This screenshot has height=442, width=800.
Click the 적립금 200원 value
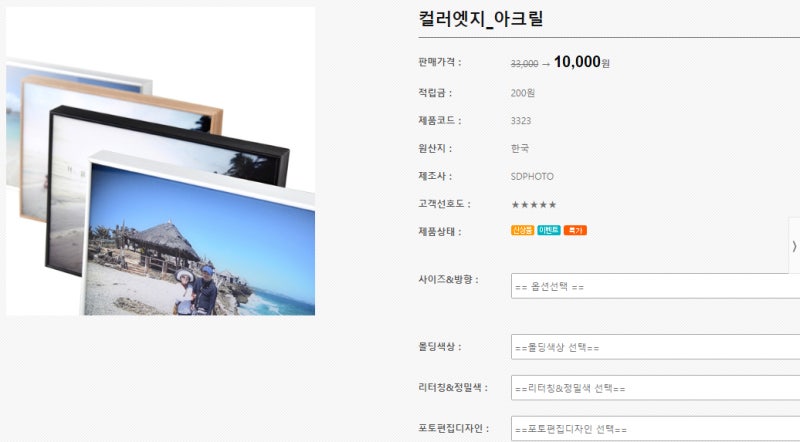(522, 93)
